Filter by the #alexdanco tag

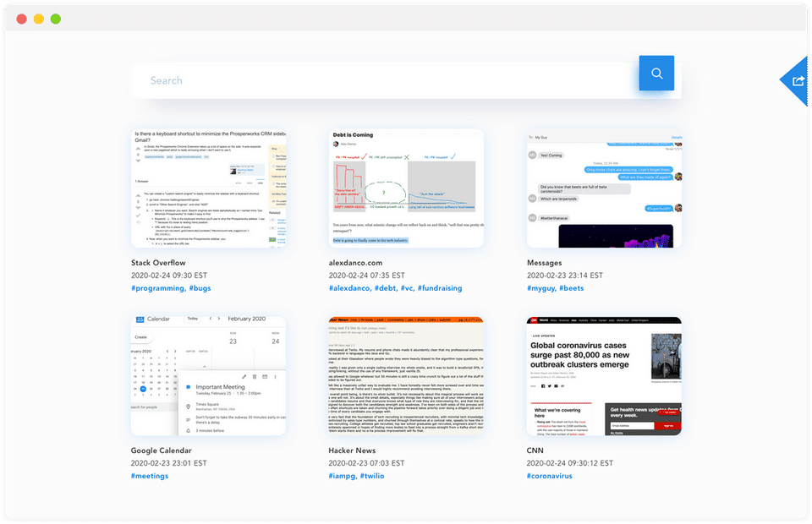pyautogui.click(x=349, y=288)
